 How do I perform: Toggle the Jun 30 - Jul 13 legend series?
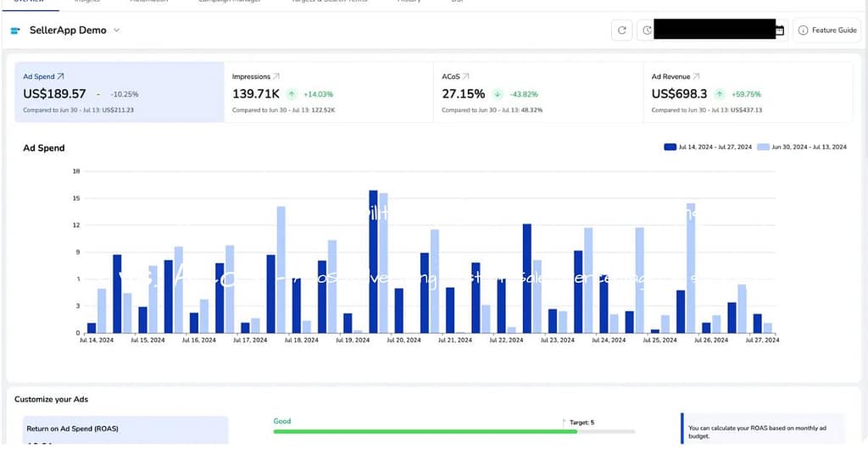tap(802, 147)
